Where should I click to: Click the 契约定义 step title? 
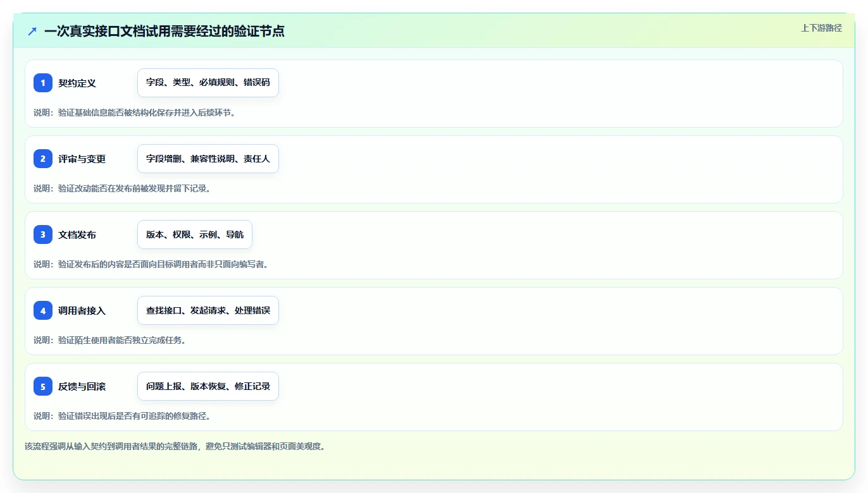pos(77,83)
